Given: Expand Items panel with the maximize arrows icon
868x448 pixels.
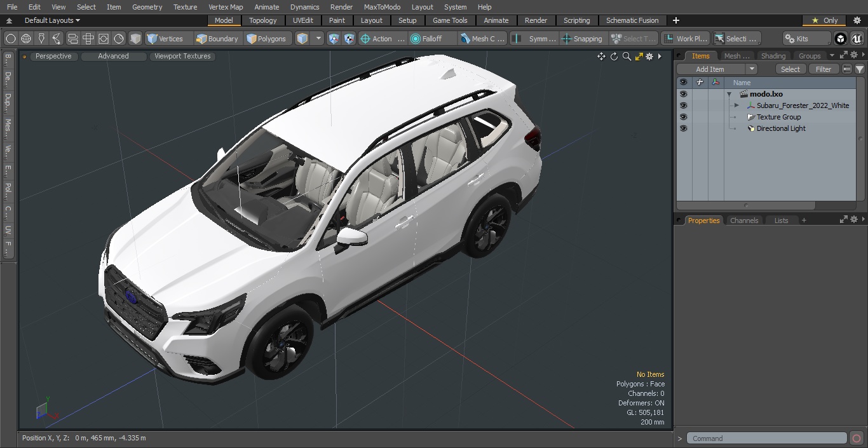Looking at the screenshot, I should [844, 55].
